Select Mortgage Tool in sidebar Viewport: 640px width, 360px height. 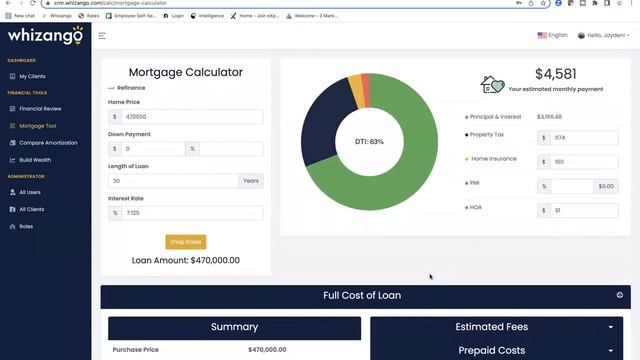38,126
